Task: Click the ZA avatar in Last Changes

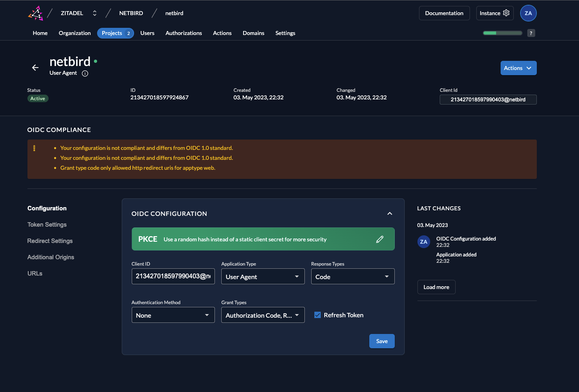Action: point(423,241)
